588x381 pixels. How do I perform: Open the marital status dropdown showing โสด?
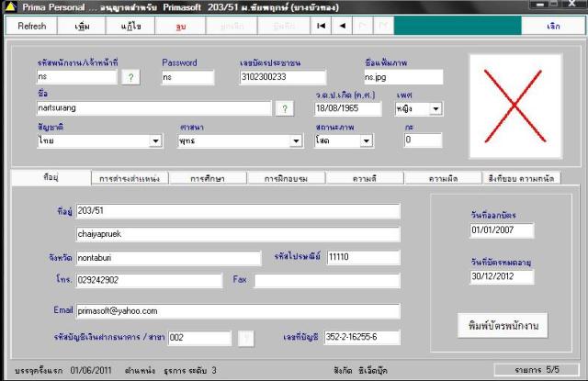pos(366,141)
